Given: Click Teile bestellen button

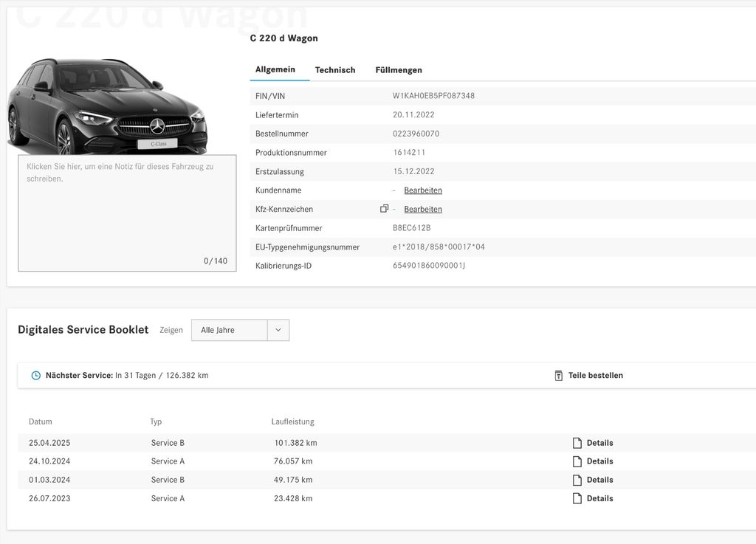Looking at the screenshot, I should [x=595, y=376].
